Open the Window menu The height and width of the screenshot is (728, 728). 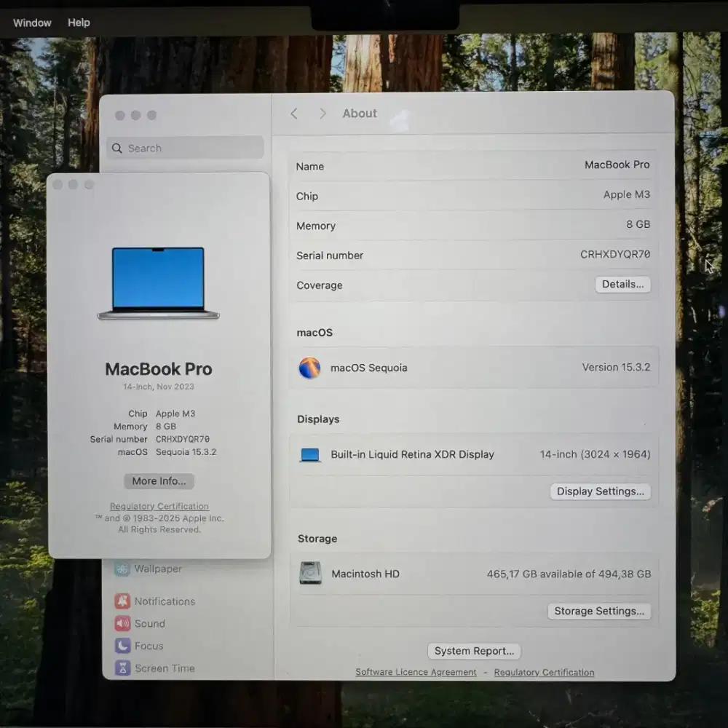(x=31, y=23)
